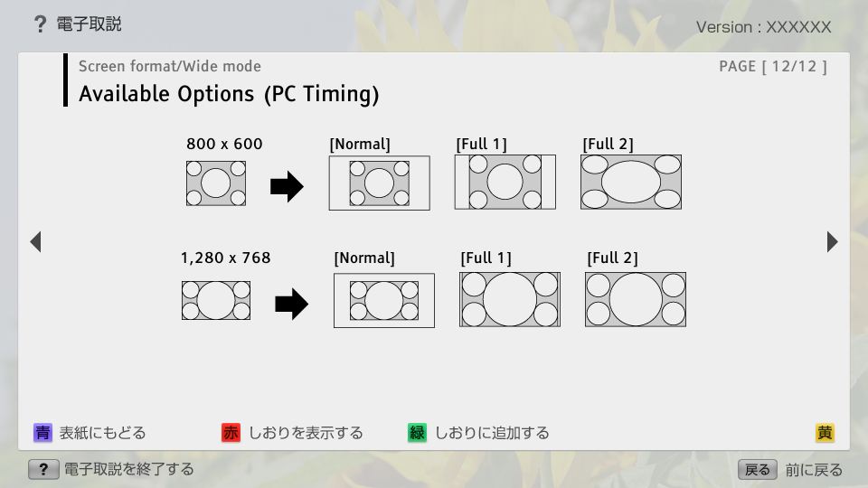Screen dimensions: 868x488
Task: Go to the next page with right arrow
Action: (832, 241)
